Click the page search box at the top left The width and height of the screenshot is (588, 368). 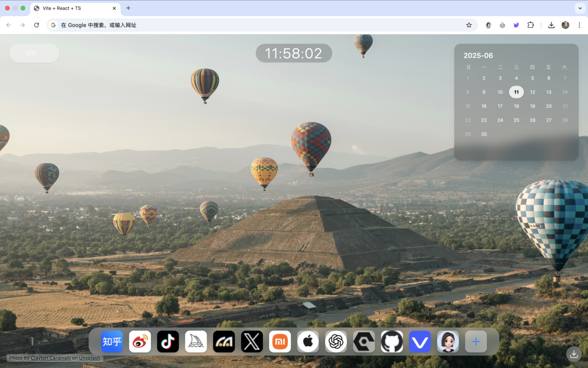click(x=34, y=53)
